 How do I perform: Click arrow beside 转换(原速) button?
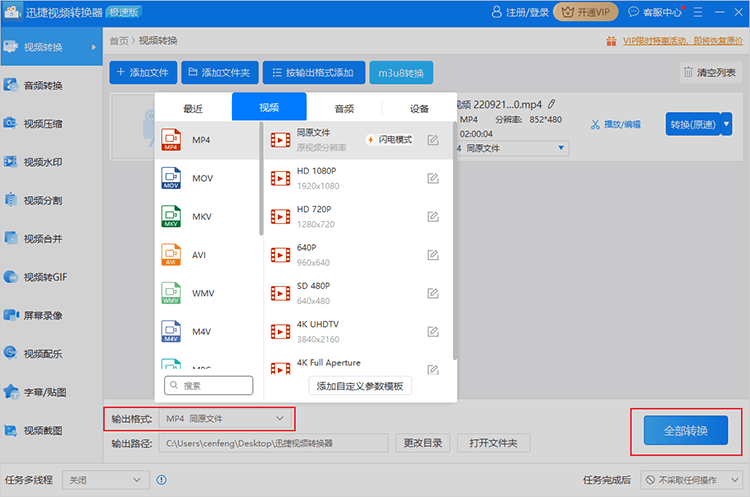[x=726, y=124]
